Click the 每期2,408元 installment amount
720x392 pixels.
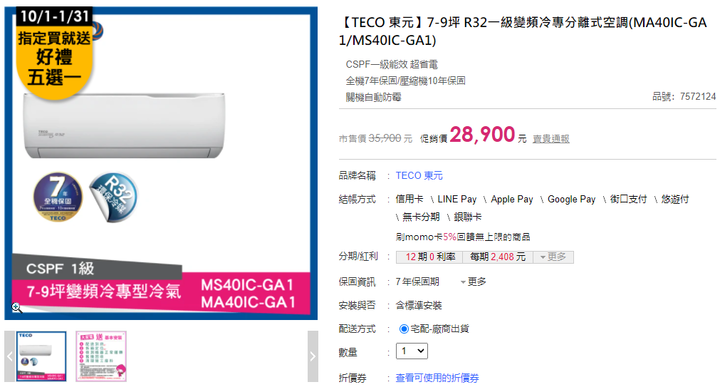click(x=498, y=257)
